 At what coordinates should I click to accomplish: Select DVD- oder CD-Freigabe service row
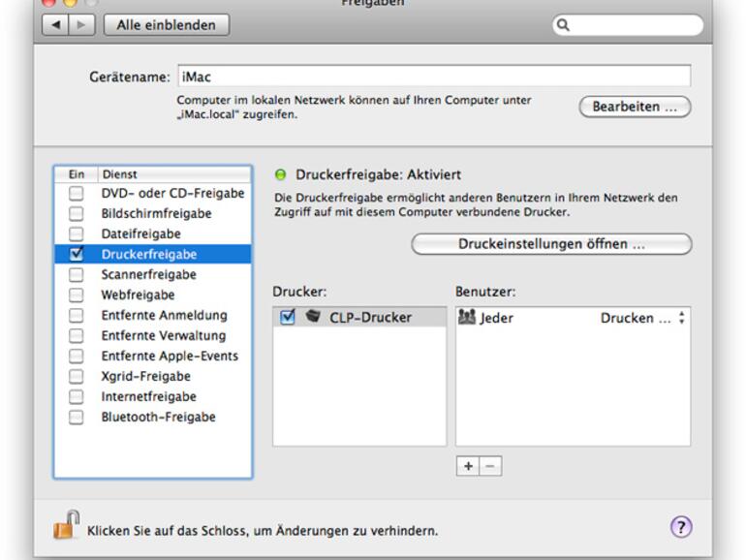pos(153,193)
